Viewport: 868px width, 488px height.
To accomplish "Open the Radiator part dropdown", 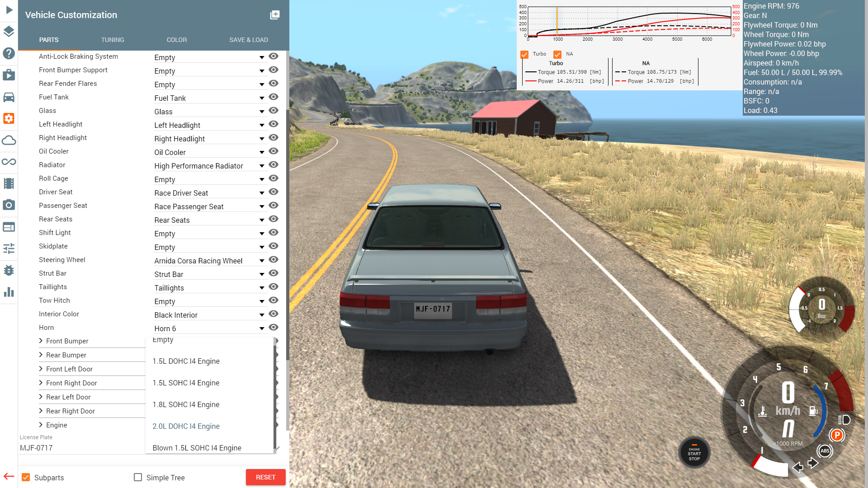I will click(209, 166).
